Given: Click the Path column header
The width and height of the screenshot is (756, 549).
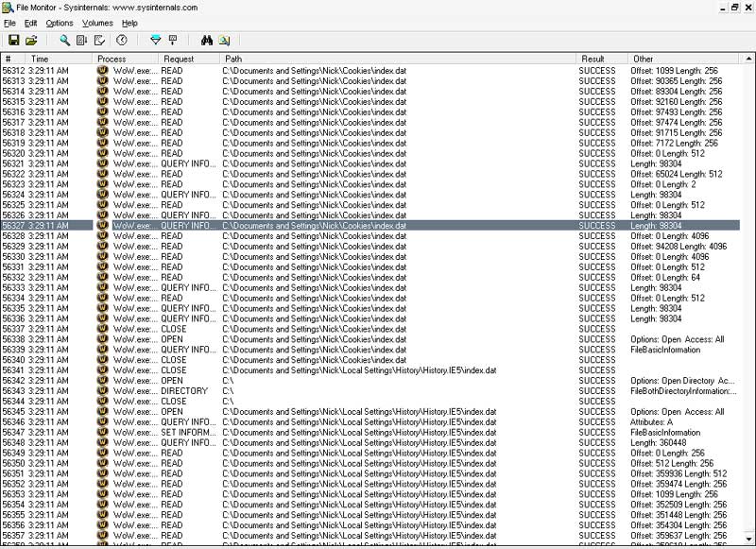Looking at the screenshot, I should 398,59.
